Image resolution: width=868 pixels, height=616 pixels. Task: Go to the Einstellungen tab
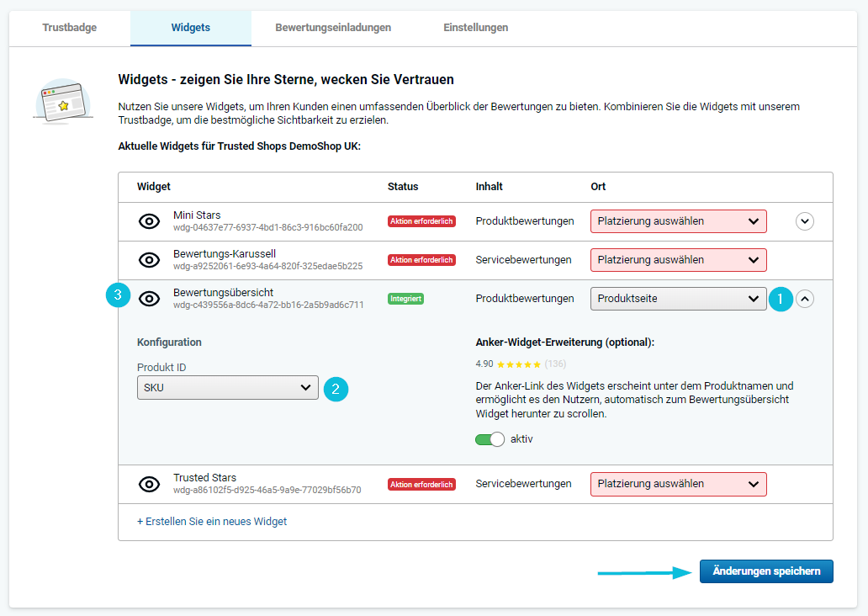(x=475, y=28)
